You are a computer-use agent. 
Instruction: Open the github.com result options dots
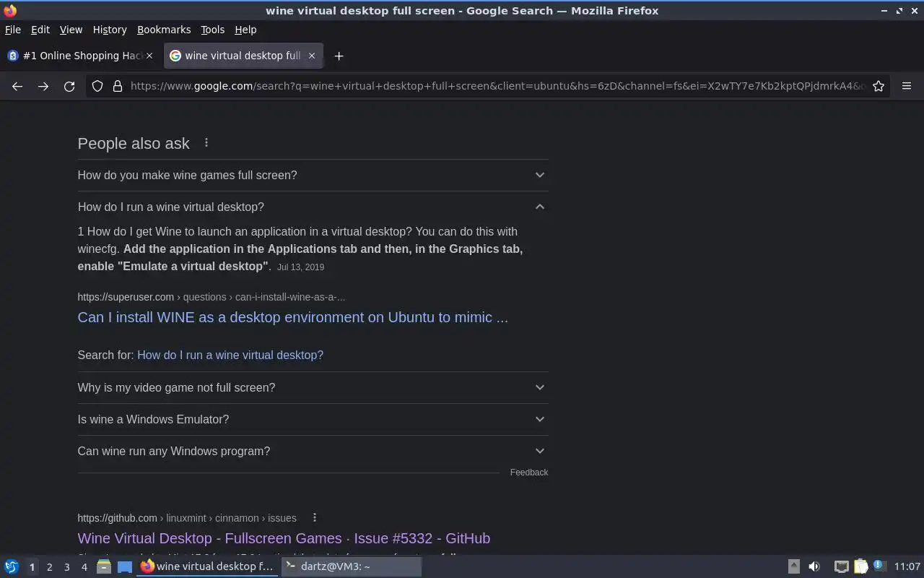click(x=314, y=517)
